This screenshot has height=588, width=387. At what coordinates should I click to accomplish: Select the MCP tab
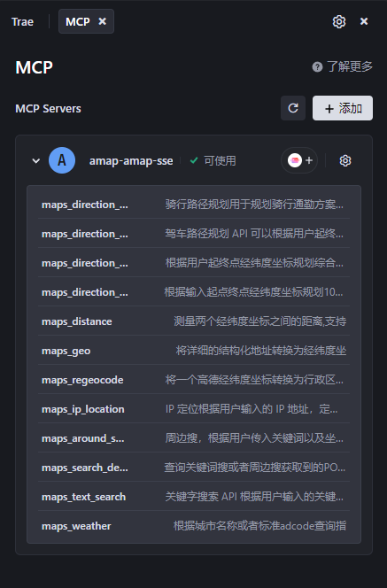pyautogui.click(x=78, y=22)
